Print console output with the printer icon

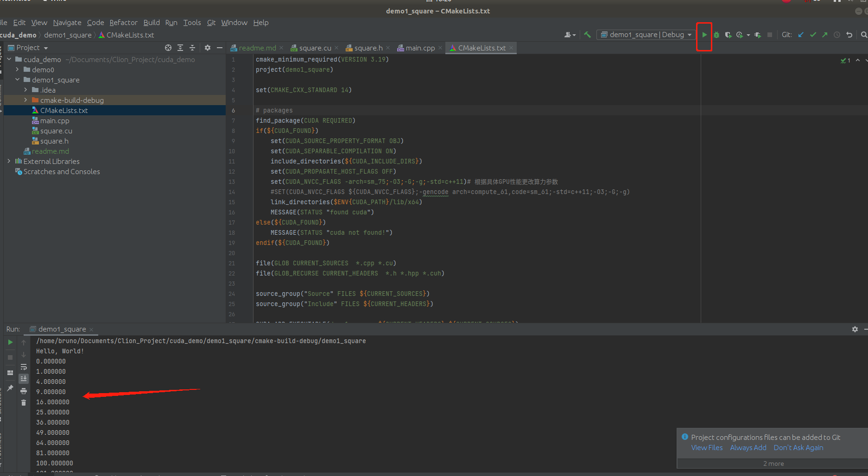24,391
